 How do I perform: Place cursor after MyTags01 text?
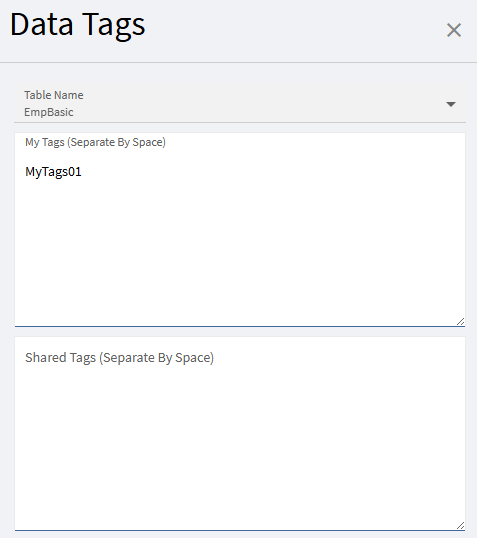pyautogui.click(x=82, y=172)
